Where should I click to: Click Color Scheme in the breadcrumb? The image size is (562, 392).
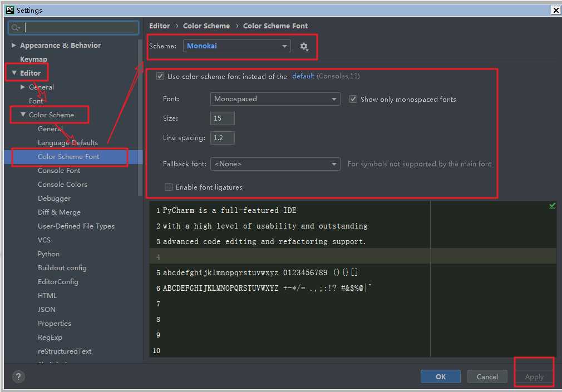click(206, 26)
